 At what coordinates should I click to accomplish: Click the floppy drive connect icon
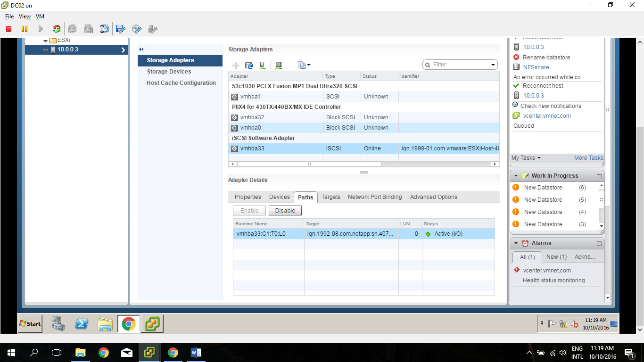tap(121, 29)
